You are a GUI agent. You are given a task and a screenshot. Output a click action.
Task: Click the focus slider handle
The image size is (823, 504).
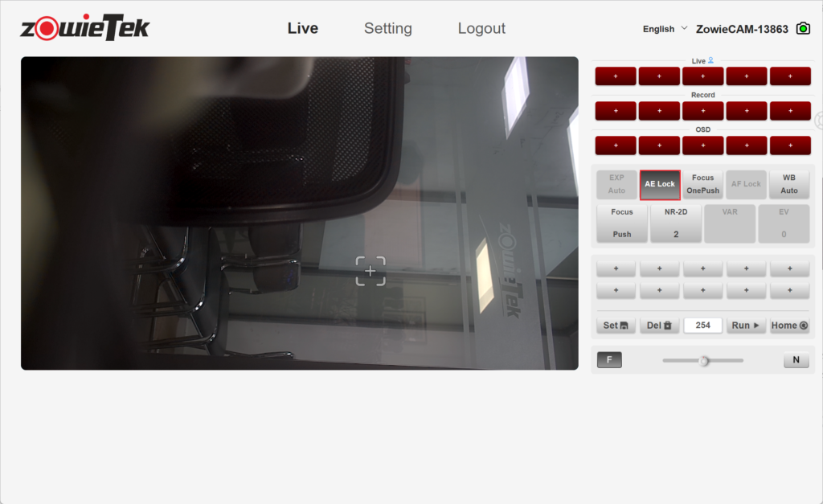click(x=704, y=360)
